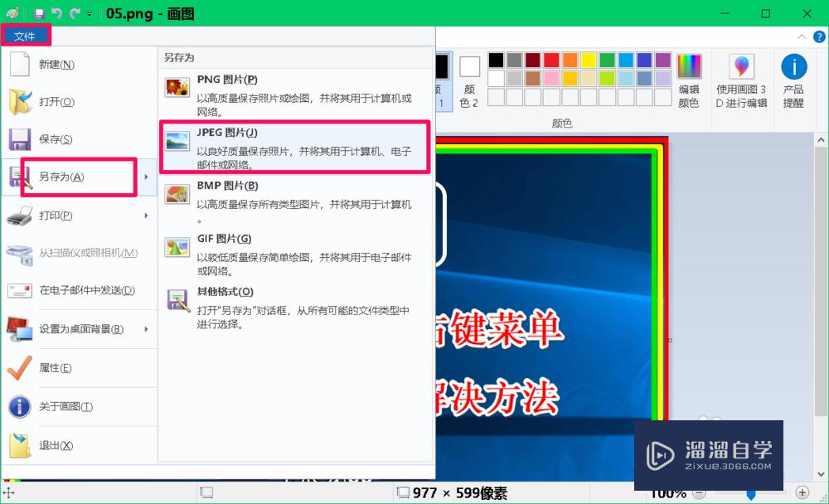Click the zoom out minus button
Screen dimensions: 829x504
coord(699,493)
